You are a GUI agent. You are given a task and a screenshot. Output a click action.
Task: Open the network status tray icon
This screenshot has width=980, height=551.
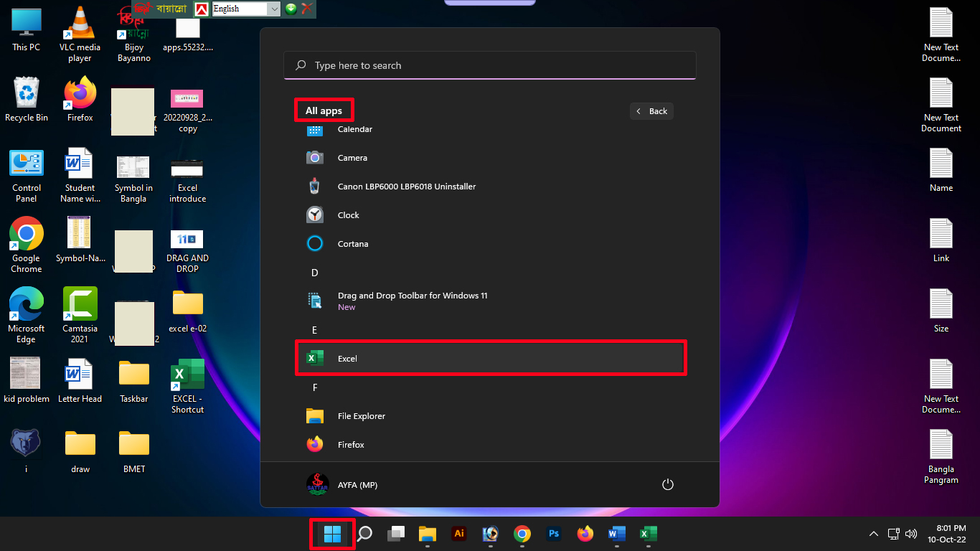pos(894,534)
